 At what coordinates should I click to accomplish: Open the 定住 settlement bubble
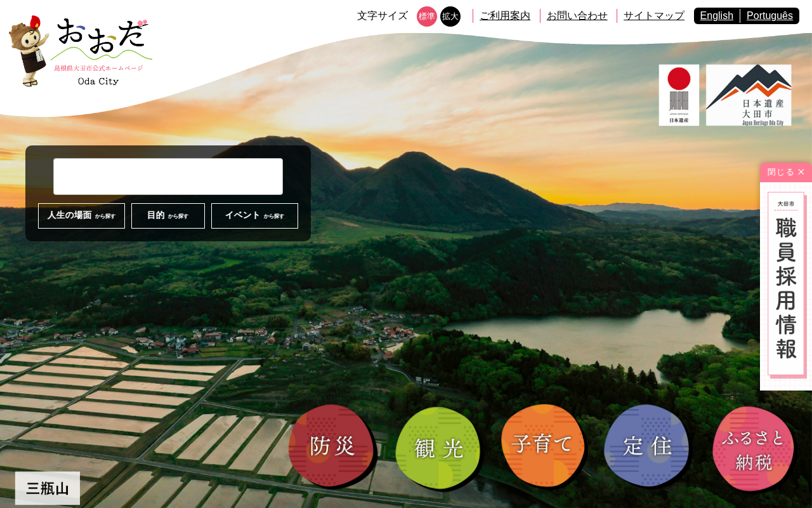tap(647, 446)
